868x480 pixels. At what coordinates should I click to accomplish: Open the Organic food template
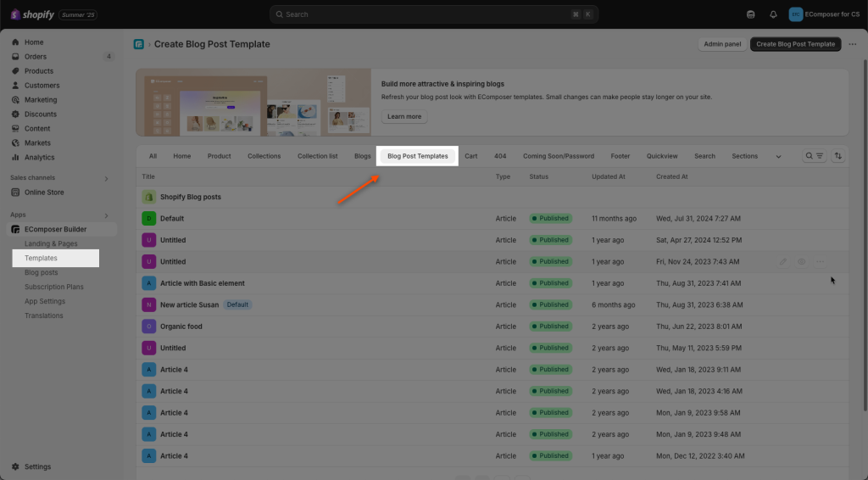tap(181, 327)
